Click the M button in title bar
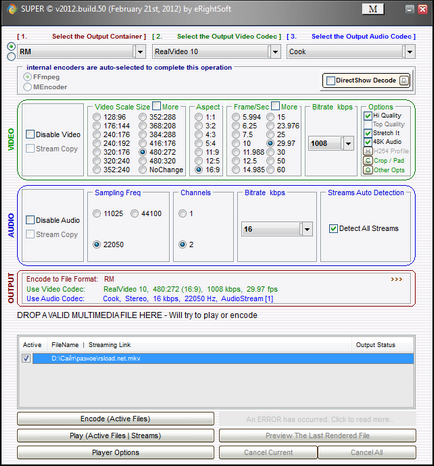This screenshot has width=434, height=466. (373, 9)
